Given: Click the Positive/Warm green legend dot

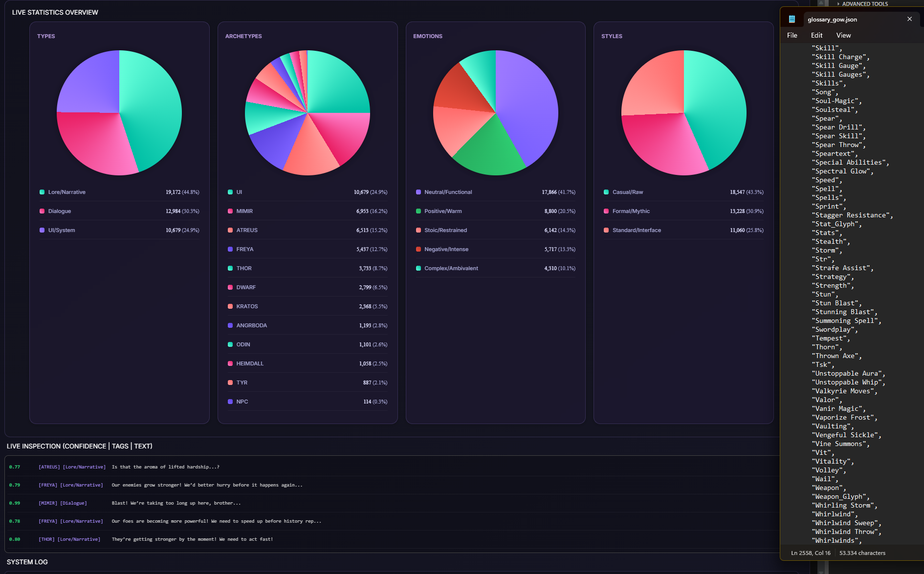Looking at the screenshot, I should tap(418, 211).
